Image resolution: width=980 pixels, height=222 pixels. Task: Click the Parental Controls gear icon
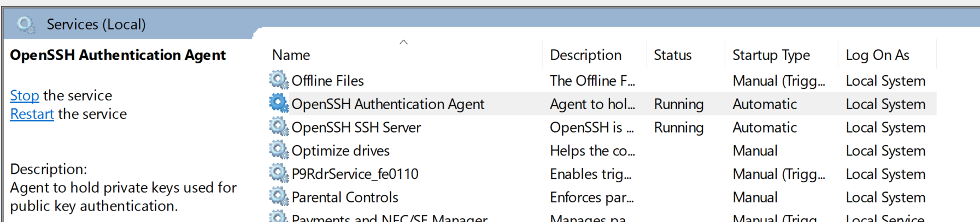point(279,197)
